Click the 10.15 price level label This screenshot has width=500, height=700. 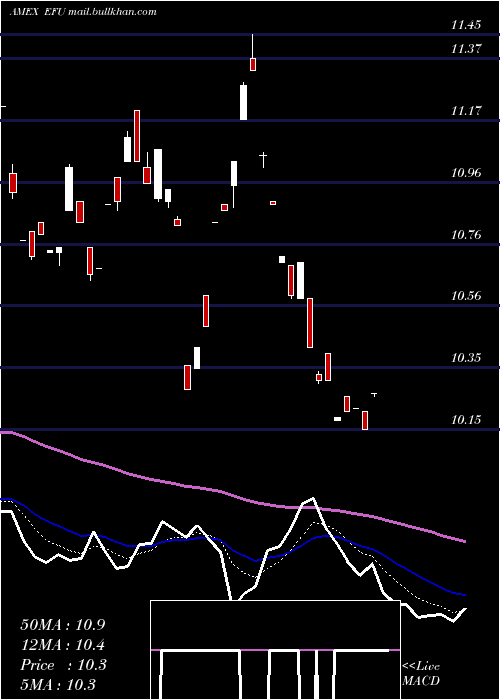pos(466,420)
